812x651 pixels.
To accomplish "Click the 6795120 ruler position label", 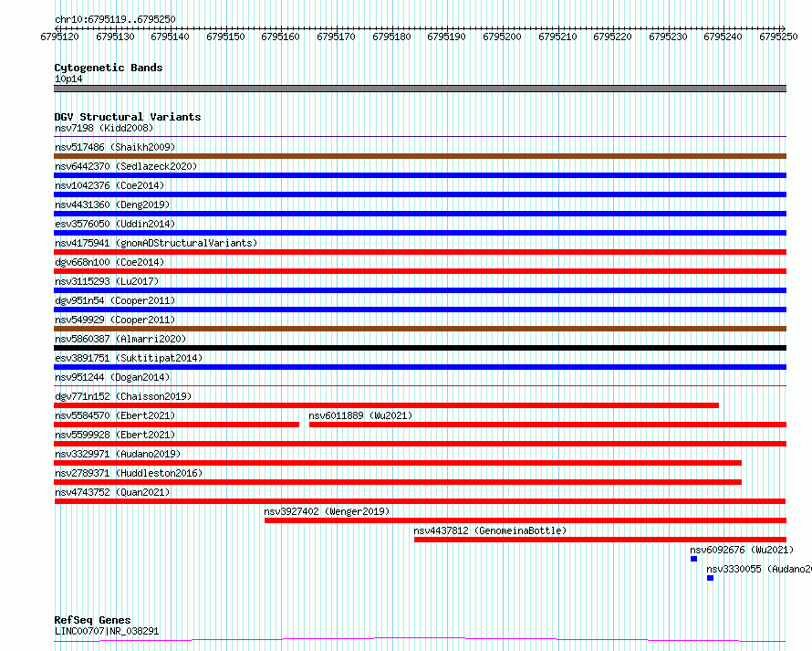I will pos(59,37).
